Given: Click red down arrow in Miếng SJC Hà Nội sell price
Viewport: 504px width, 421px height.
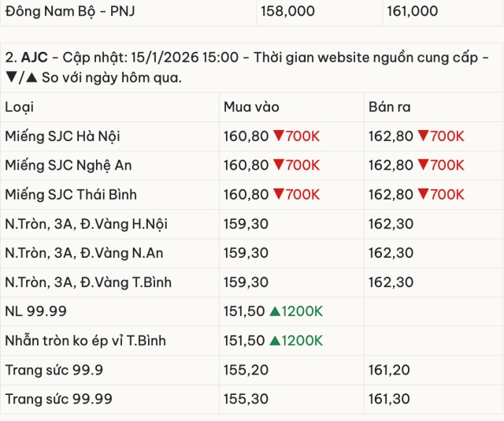Looking at the screenshot, I should 423,136.
